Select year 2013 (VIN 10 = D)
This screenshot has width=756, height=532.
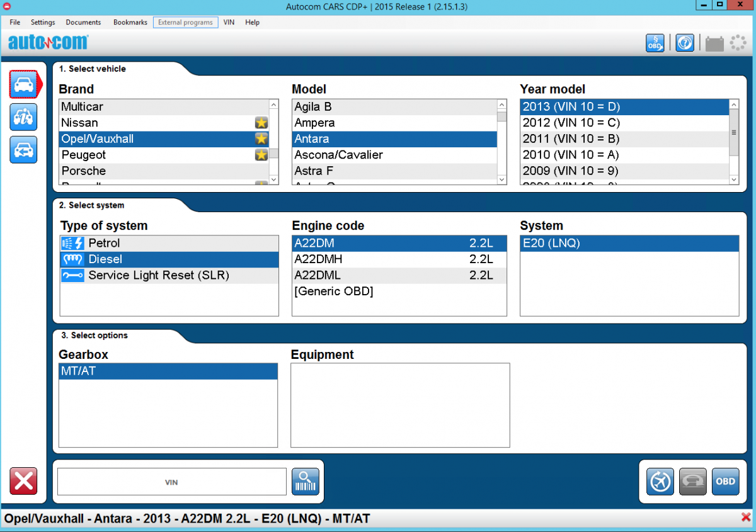[x=624, y=107]
